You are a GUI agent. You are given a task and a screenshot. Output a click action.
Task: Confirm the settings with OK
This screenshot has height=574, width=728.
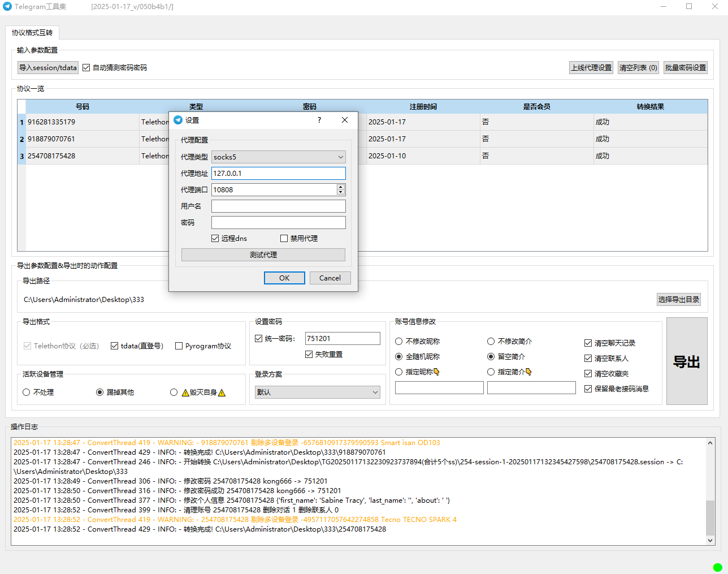(284, 278)
